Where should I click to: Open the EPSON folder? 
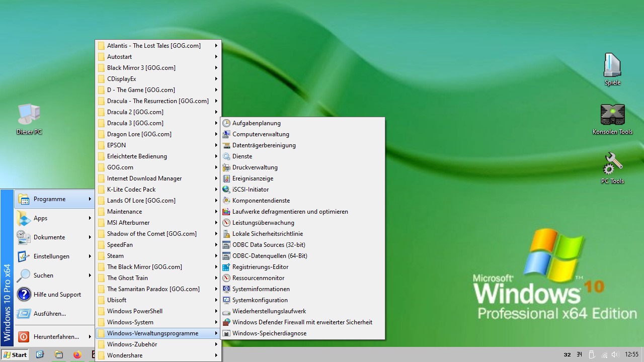tap(158, 145)
